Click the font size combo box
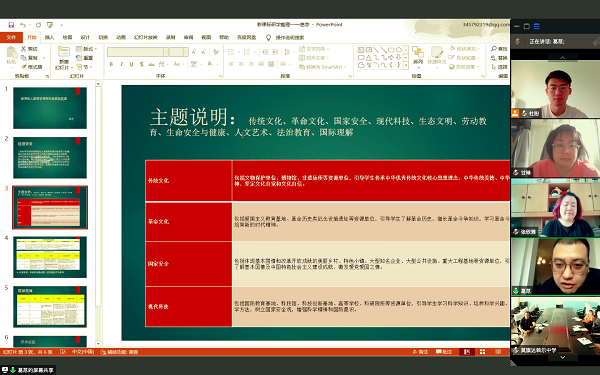The image size is (600, 375). click(x=179, y=52)
